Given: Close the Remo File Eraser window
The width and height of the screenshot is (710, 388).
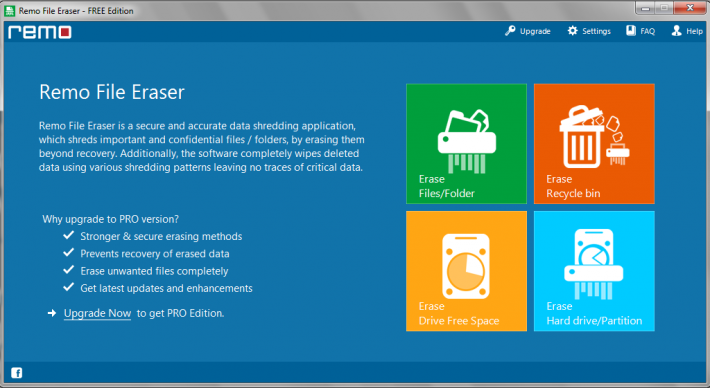Looking at the screenshot, I should click(x=690, y=8).
